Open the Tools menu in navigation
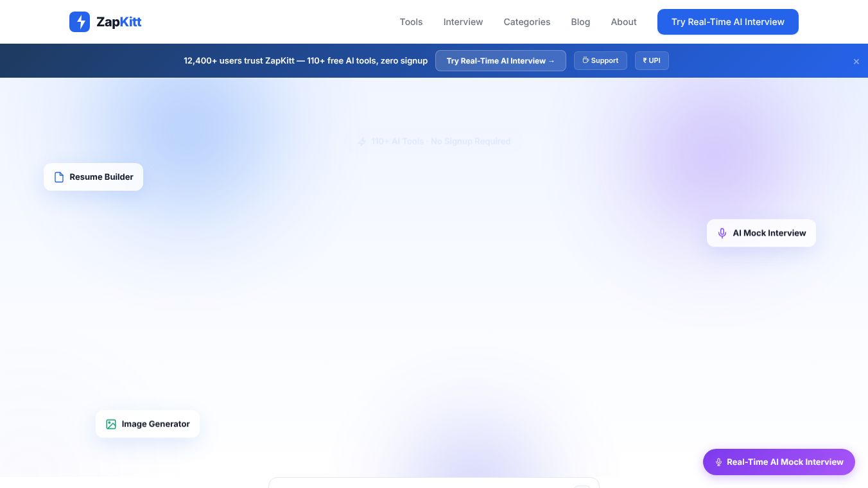 pyautogui.click(x=411, y=22)
